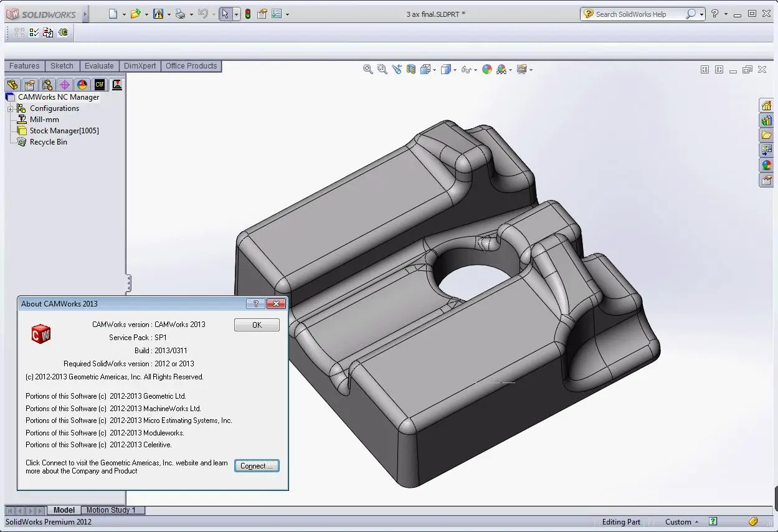Open the Print dropdown arrow
The image size is (778, 532).
pos(191,14)
